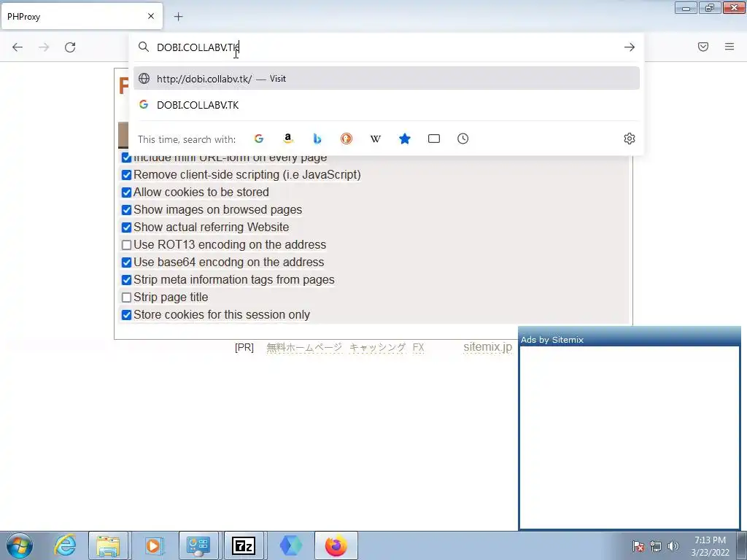
Task: Open Windows Media Player from taskbar
Action: (x=153, y=545)
